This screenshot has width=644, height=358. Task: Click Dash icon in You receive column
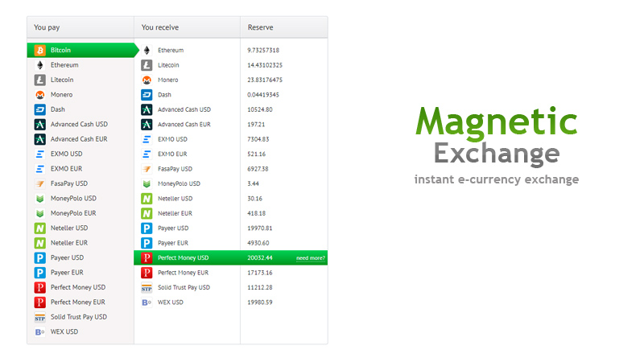pos(147,94)
